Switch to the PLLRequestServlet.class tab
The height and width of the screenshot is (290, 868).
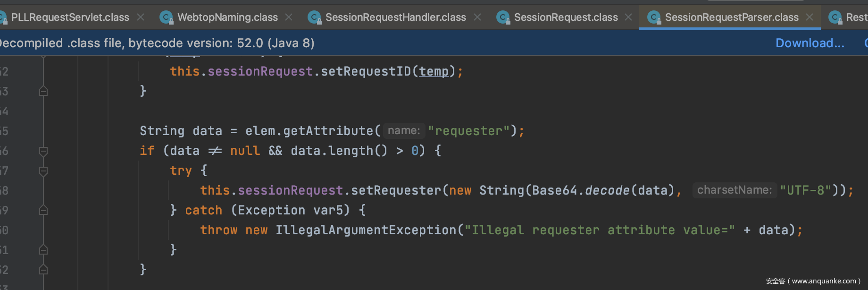click(70, 17)
